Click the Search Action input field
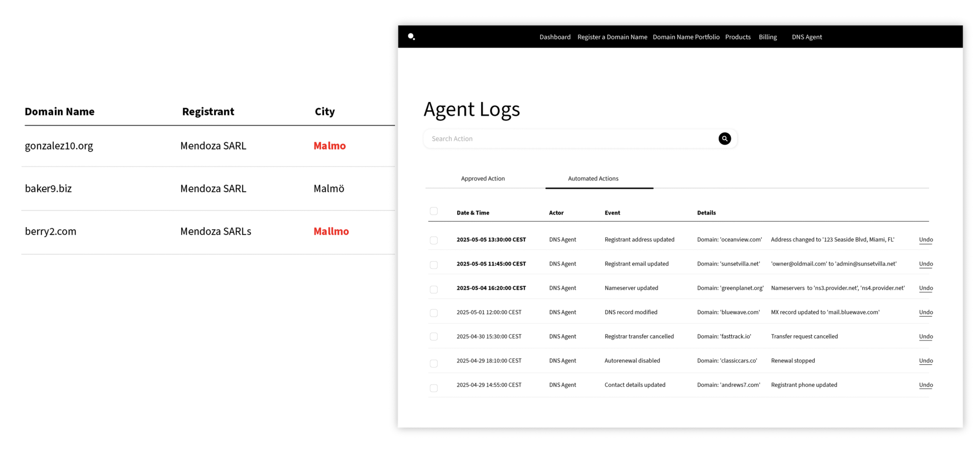 pyautogui.click(x=570, y=139)
